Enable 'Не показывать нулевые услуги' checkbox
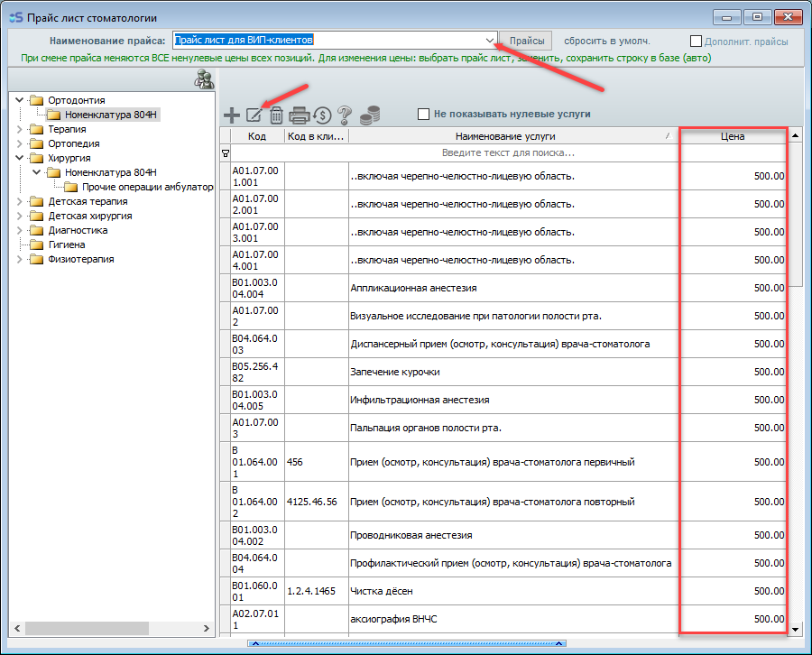812x655 pixels. click(x=423, y=115)
